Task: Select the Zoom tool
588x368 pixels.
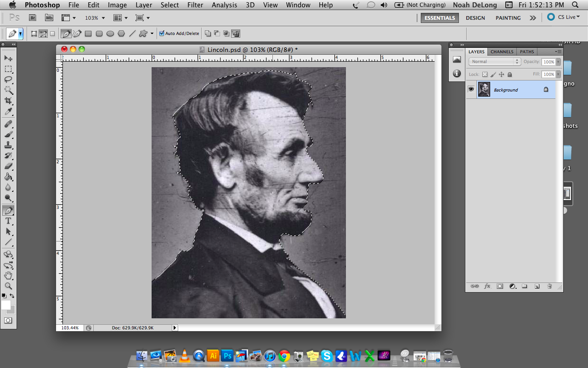Action: (8, 286)
